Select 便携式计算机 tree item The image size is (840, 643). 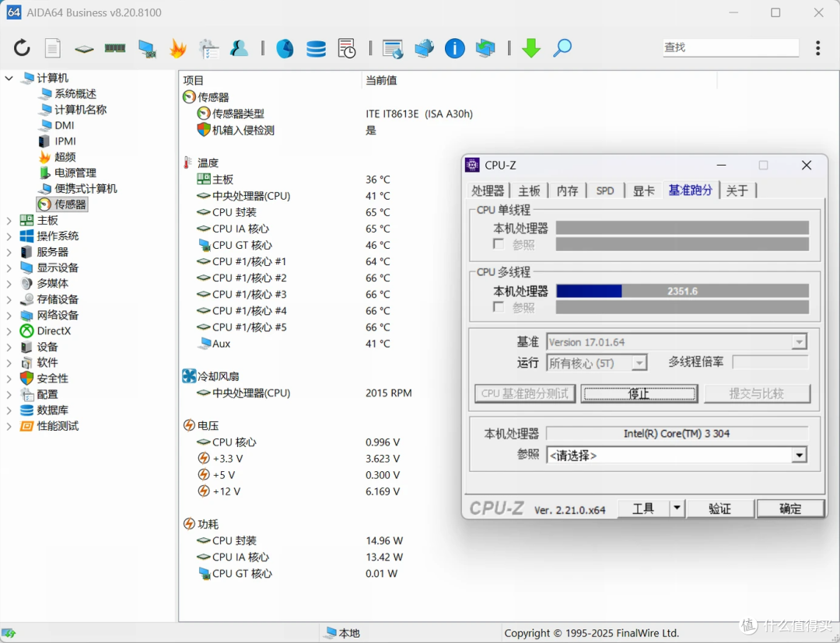pos(86,188)
